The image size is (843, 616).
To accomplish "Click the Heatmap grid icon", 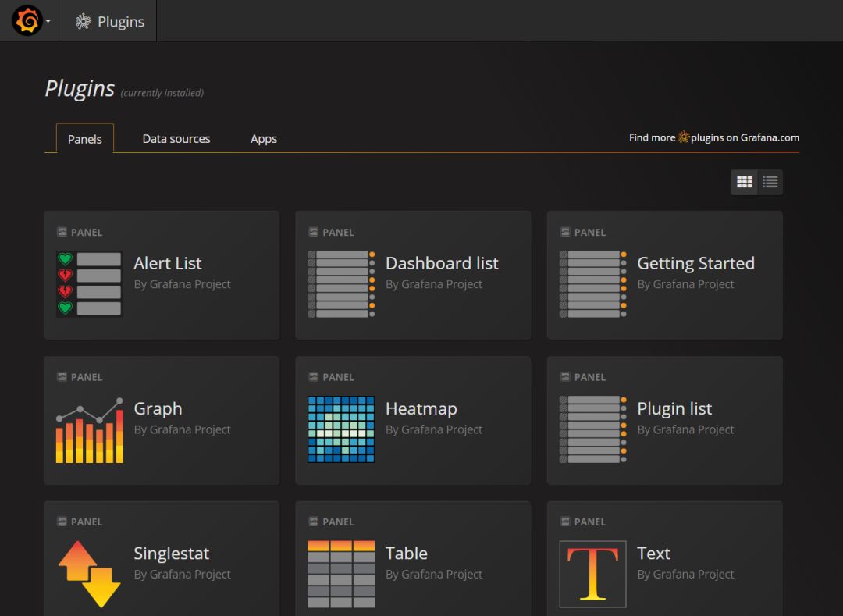I will coord(341,429).
